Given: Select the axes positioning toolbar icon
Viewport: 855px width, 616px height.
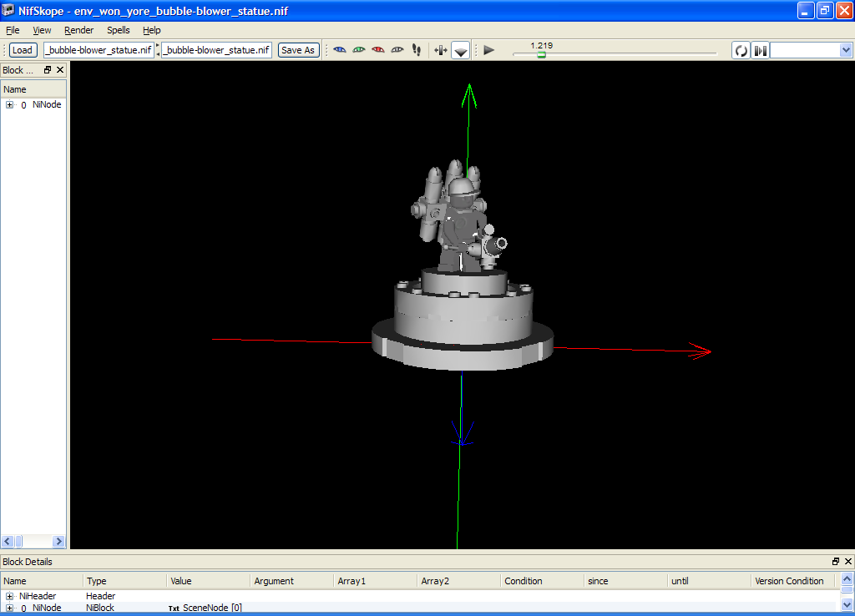Looking at the screenshot, I should click(440, 50).
